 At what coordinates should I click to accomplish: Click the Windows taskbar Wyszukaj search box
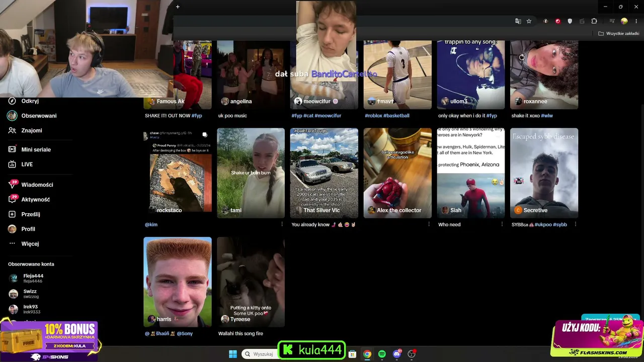pos(259,354)
